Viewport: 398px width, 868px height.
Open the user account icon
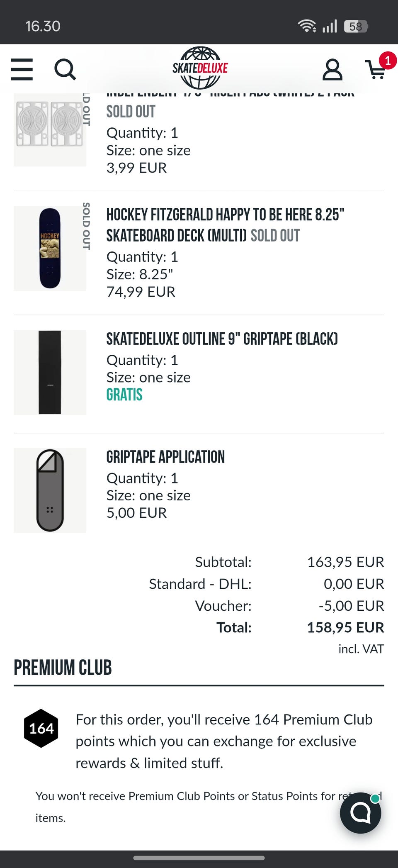point(332,69)
